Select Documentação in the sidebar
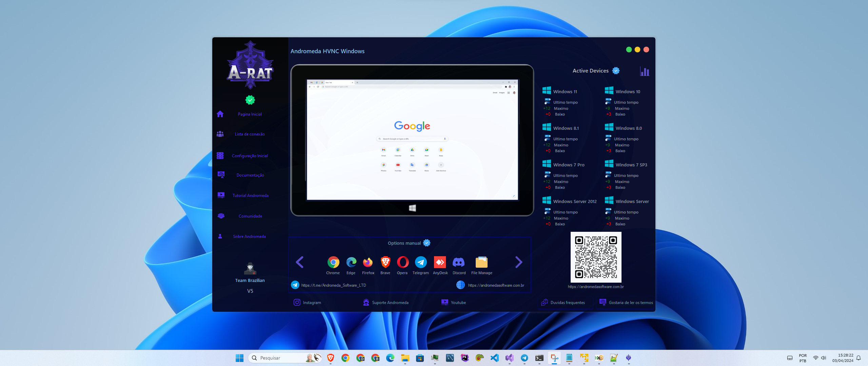The image size is (868, 366). pos(250,175)
